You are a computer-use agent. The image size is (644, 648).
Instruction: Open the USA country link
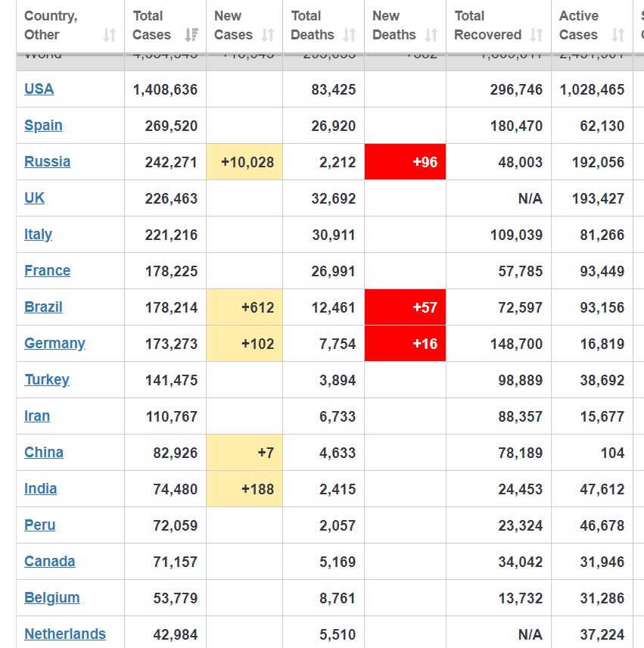coord(39,89)
